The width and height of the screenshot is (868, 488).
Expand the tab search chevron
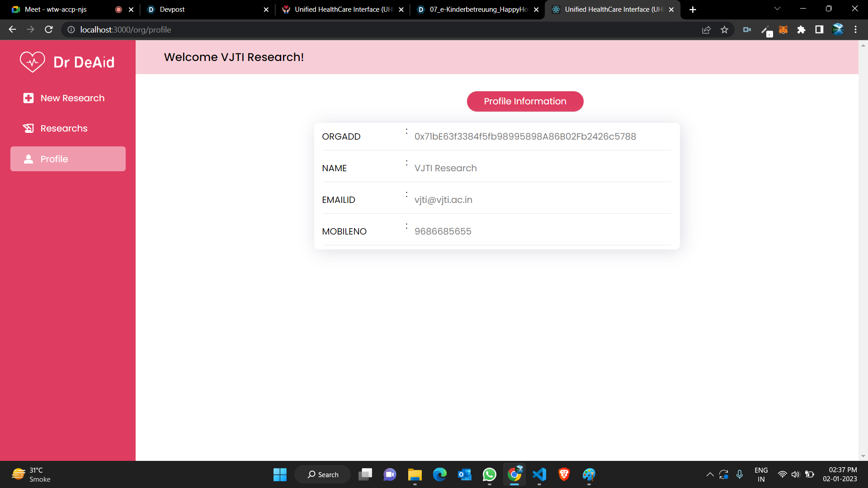pos(777,9)
